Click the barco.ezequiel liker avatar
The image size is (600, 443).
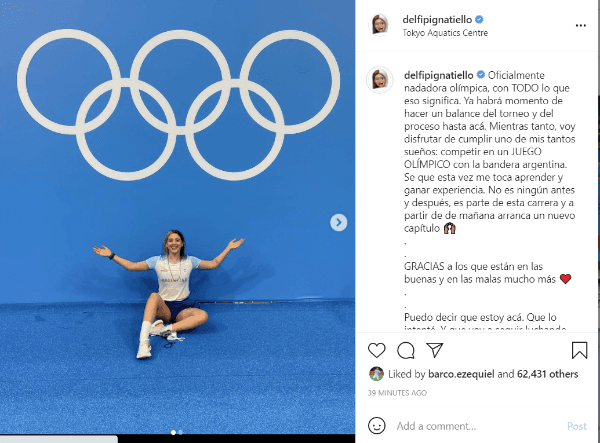pos(377,374)
